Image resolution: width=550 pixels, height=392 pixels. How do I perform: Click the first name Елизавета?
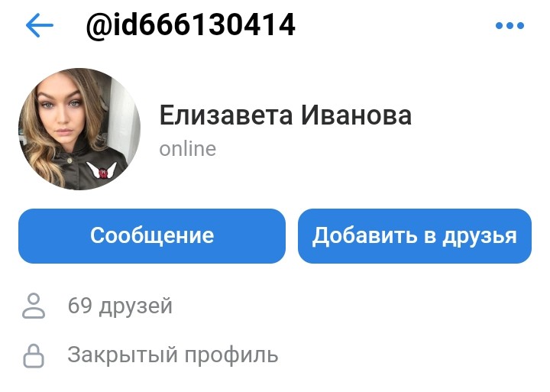coord(226,115)
